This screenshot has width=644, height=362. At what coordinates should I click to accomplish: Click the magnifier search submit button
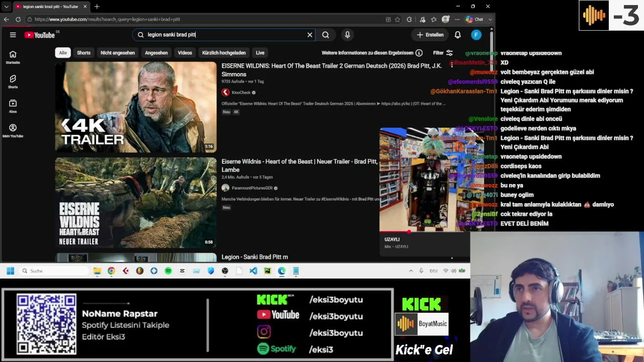326,35
